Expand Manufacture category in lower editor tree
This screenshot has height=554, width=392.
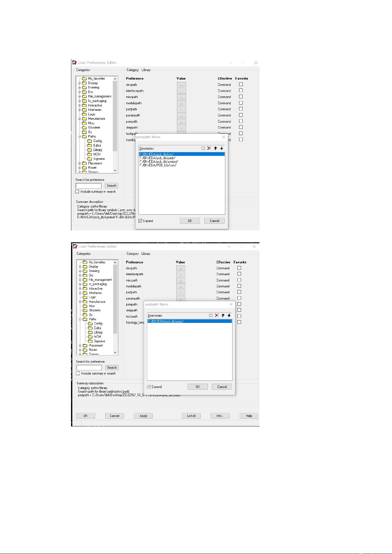coord(80,302)
